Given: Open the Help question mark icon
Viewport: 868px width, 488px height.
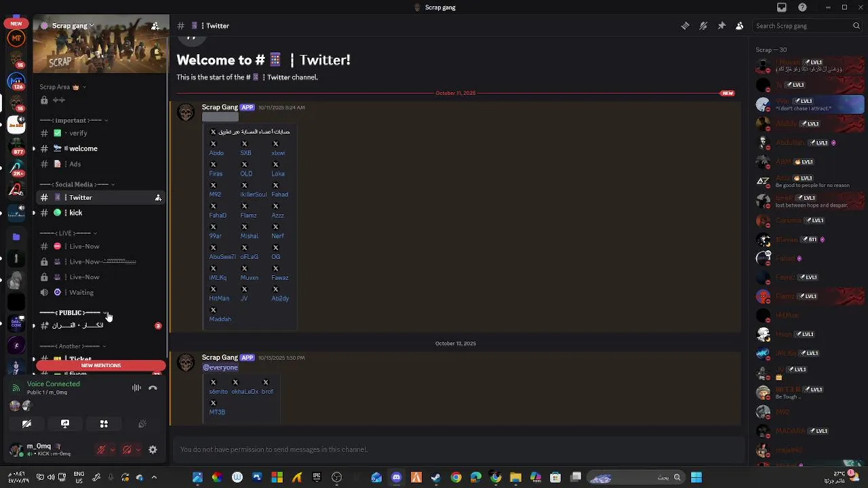Looking at the screenshot, I should 802,7.
